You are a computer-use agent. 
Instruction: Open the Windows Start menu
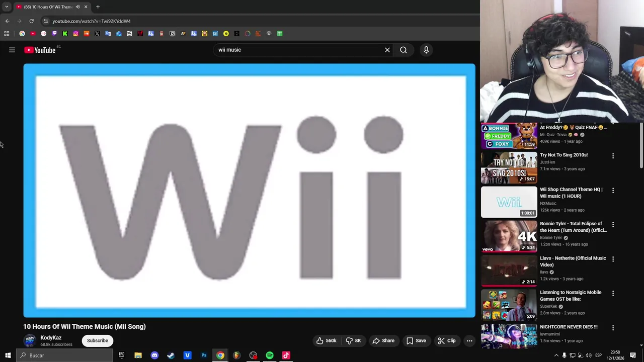click(x=8, y=355)
